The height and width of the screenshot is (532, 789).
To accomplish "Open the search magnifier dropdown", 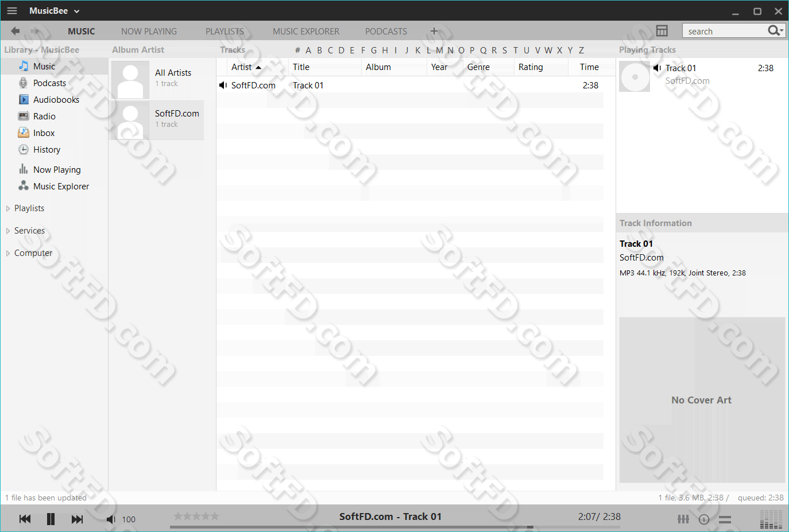I will click(776, 31).
